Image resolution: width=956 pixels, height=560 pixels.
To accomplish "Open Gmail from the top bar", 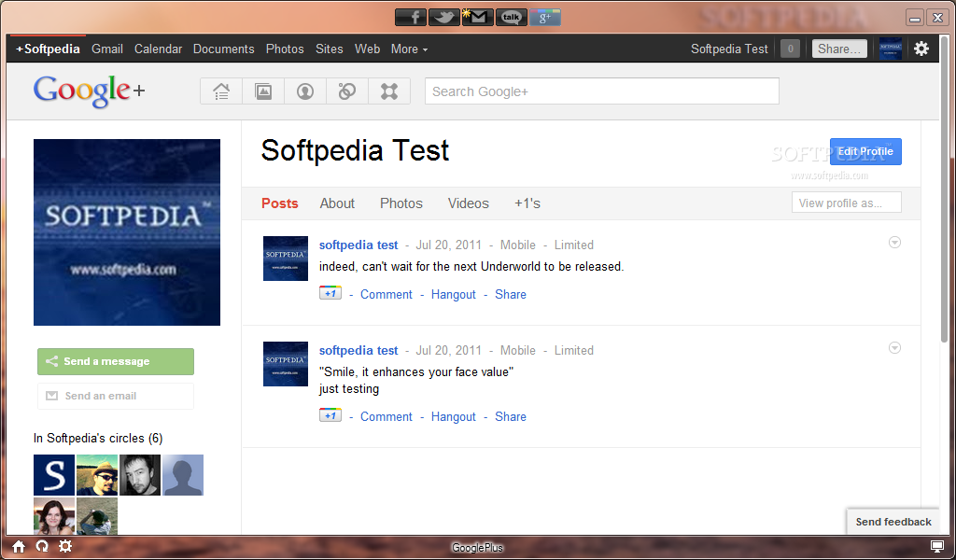I will pos(107,49).
